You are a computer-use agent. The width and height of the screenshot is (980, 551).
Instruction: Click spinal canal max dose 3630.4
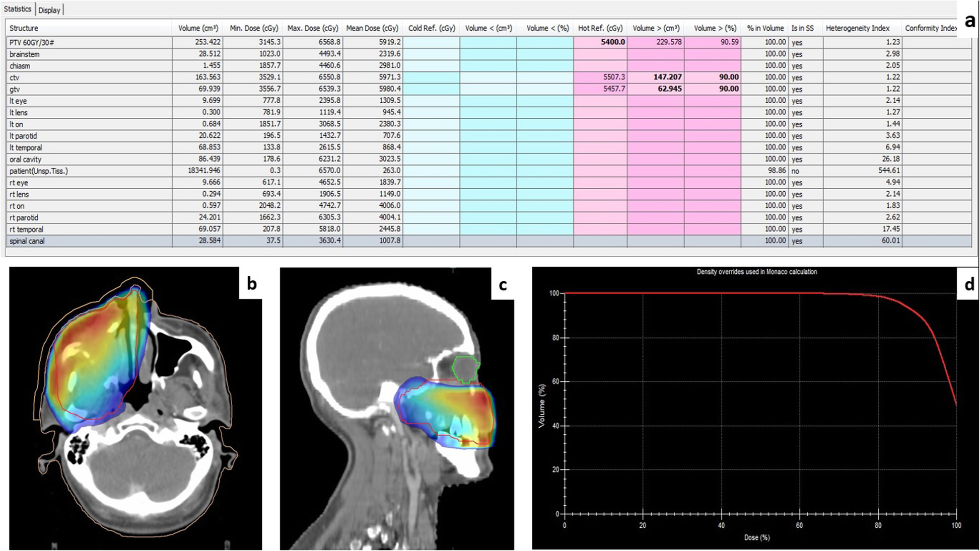(330, 241)
